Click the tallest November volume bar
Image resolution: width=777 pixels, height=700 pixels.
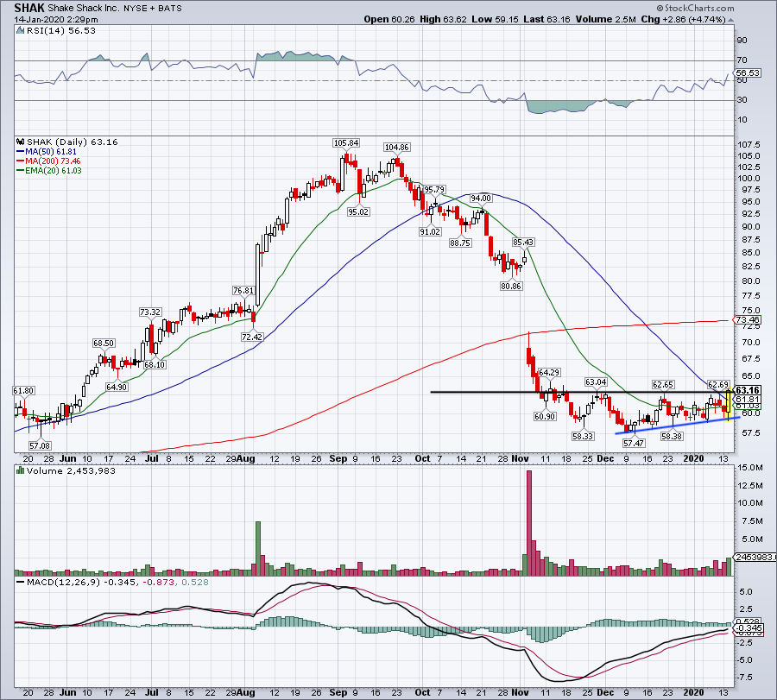[528, 523]
